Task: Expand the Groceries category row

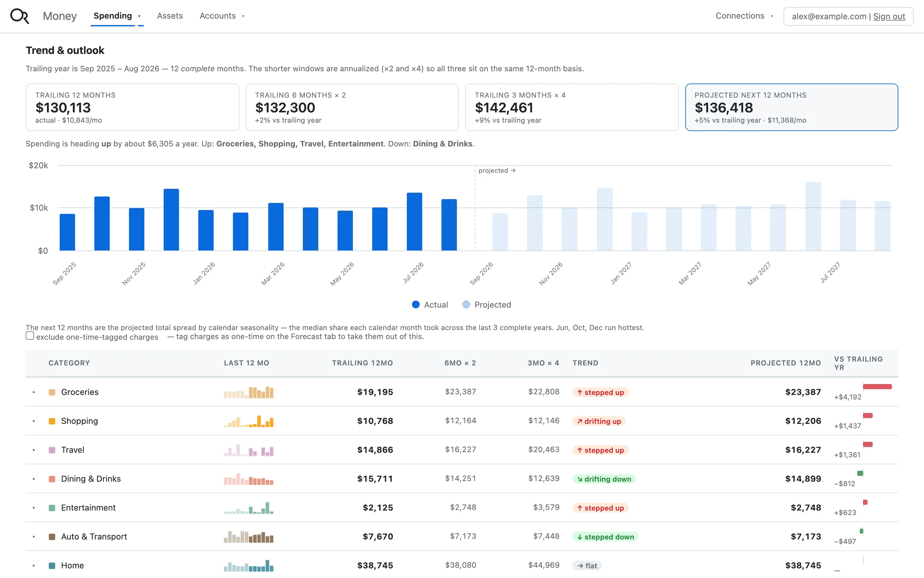Action: coord(34,392)
